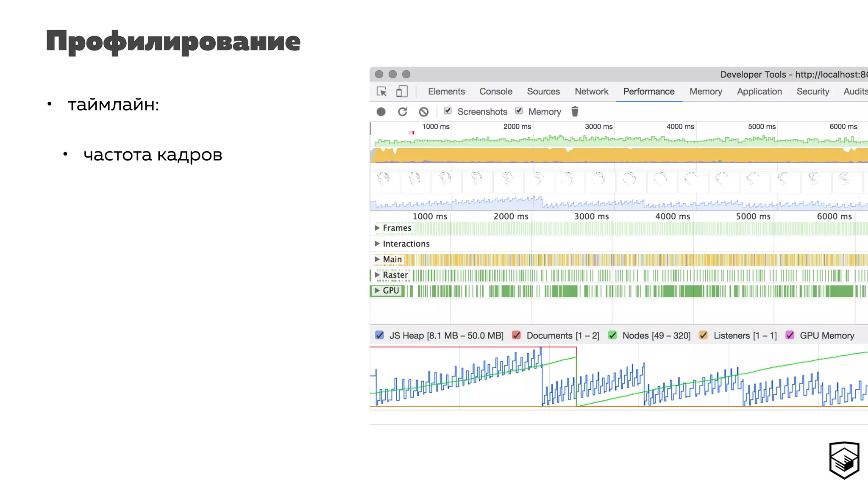Image resolution: width=868 pixels, height=488 pixels.
Task: Click the inspect element cursor icon
Action: (x=381, y=91)
